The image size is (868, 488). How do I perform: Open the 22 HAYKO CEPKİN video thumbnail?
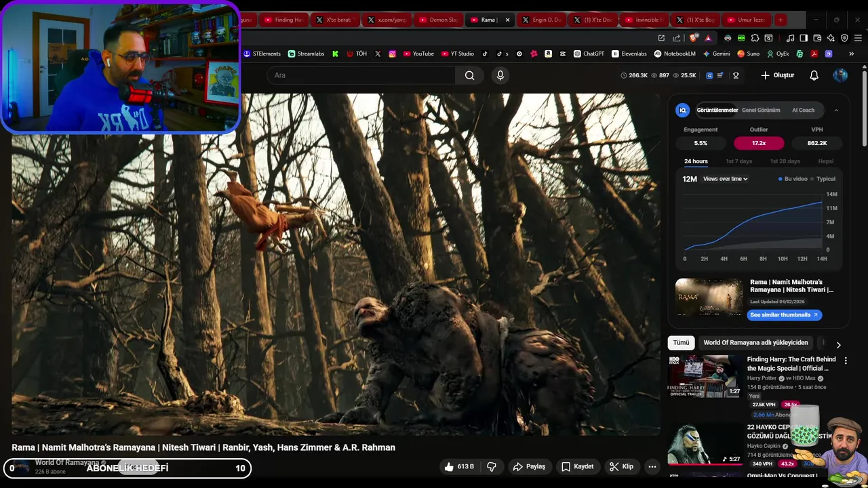tap(705, 444)
